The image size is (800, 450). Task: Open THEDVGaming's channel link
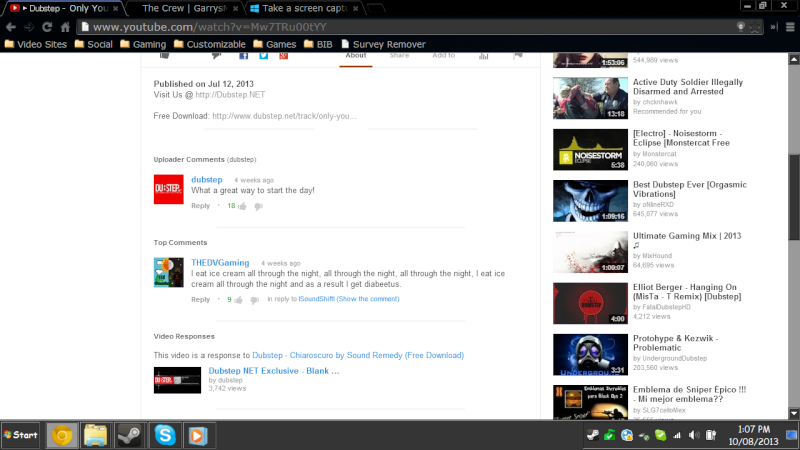pyautogui.click(x=220, y=263)
